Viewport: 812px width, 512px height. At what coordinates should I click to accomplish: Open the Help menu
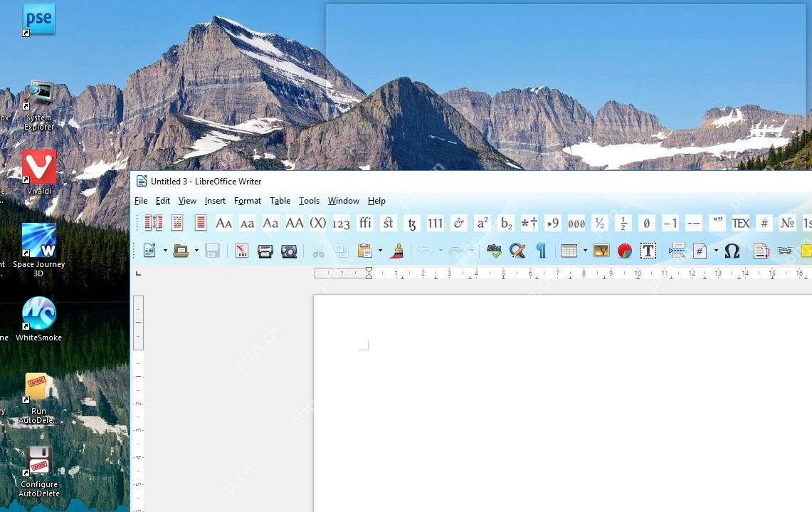pyautogui.click(x=376, y=201)
